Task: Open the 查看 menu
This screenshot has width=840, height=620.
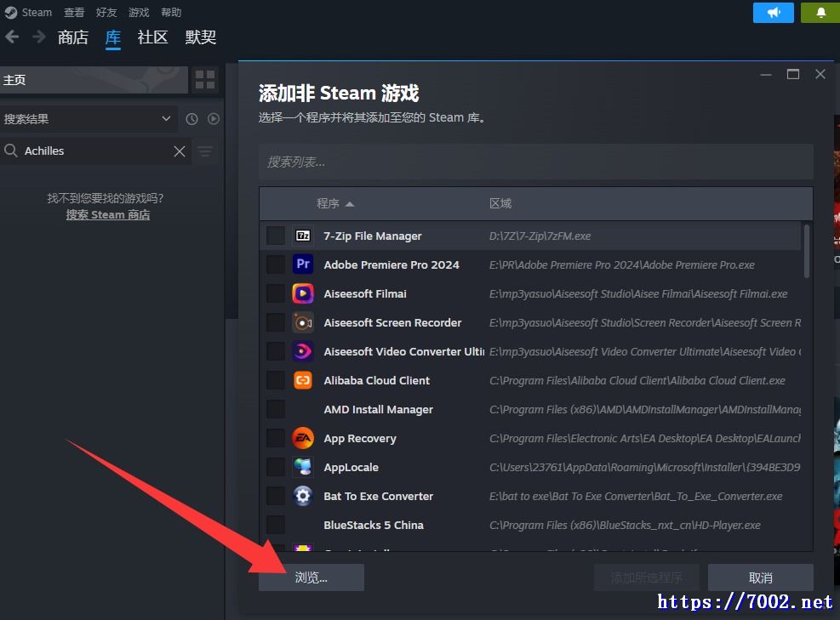Action: [x=74, y=12]
